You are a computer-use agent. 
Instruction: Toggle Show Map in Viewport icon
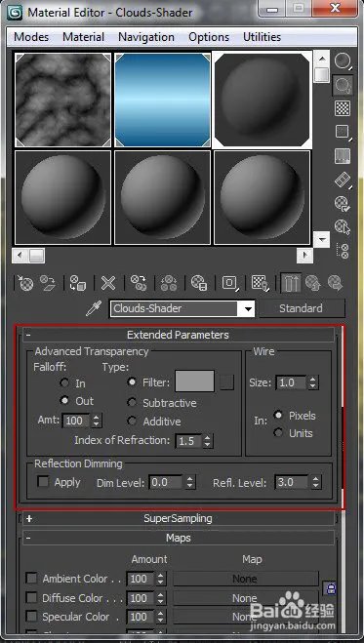260,283
